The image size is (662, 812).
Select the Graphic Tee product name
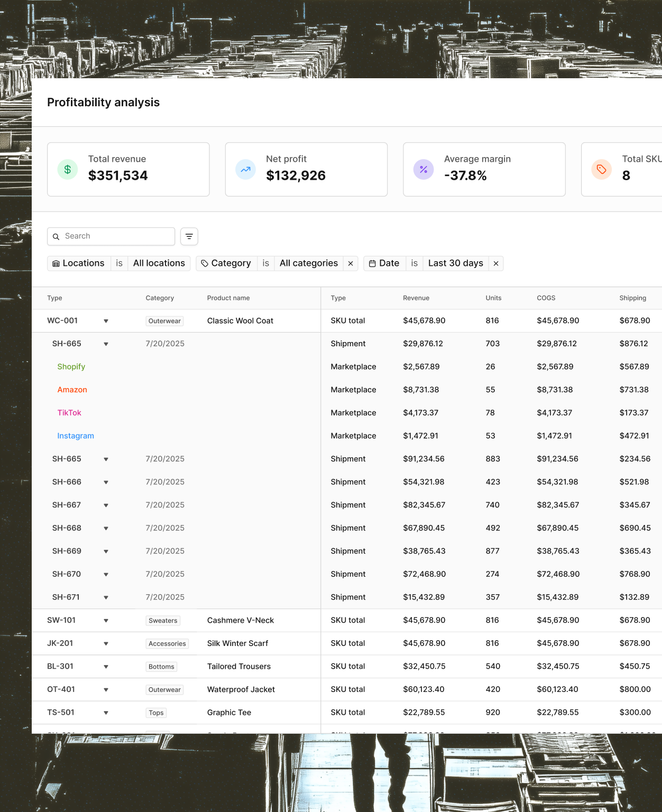(229, 713)
